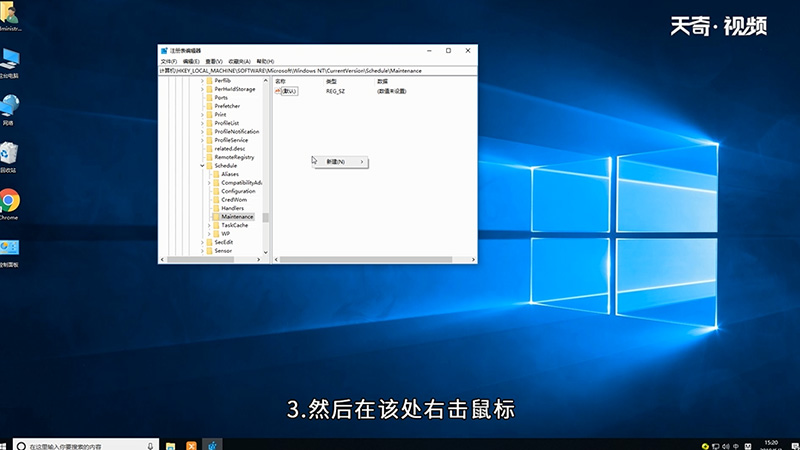Open the 控制面板 (Control Panel) desktop icon
Image resolution: width=800 pixels, height=450 pixels.
[9, 254]
